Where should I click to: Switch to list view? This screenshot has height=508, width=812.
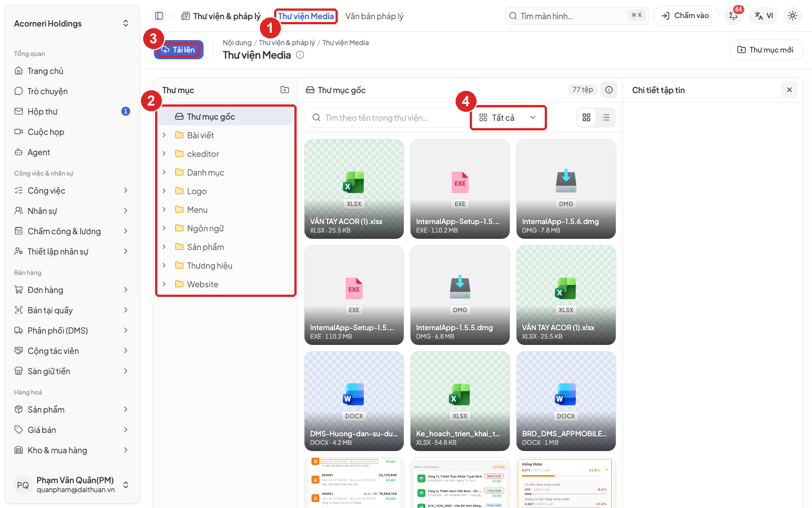pos(606,117)
